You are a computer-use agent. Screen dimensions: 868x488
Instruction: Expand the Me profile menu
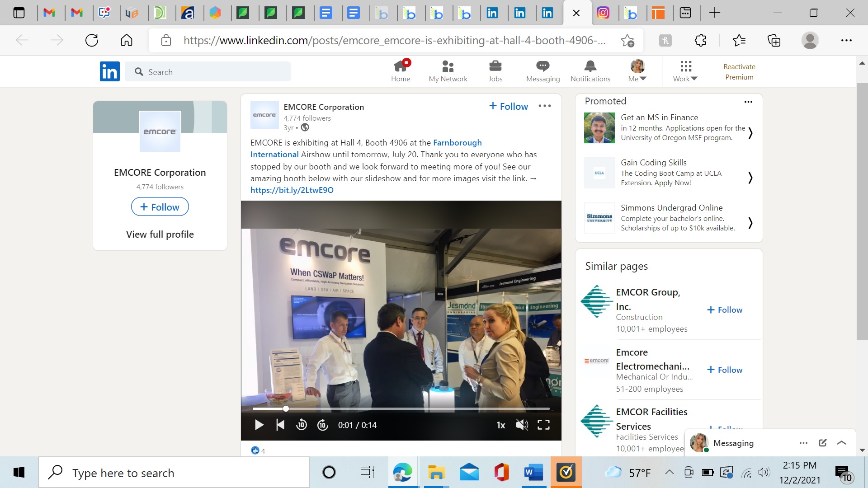pos(637,71)
